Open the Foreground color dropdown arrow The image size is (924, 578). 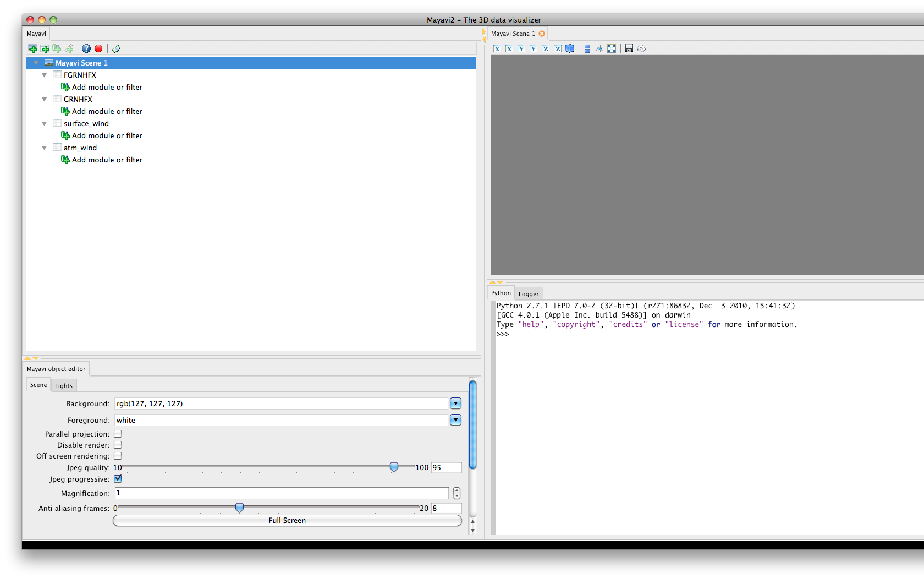click(455, 420)
